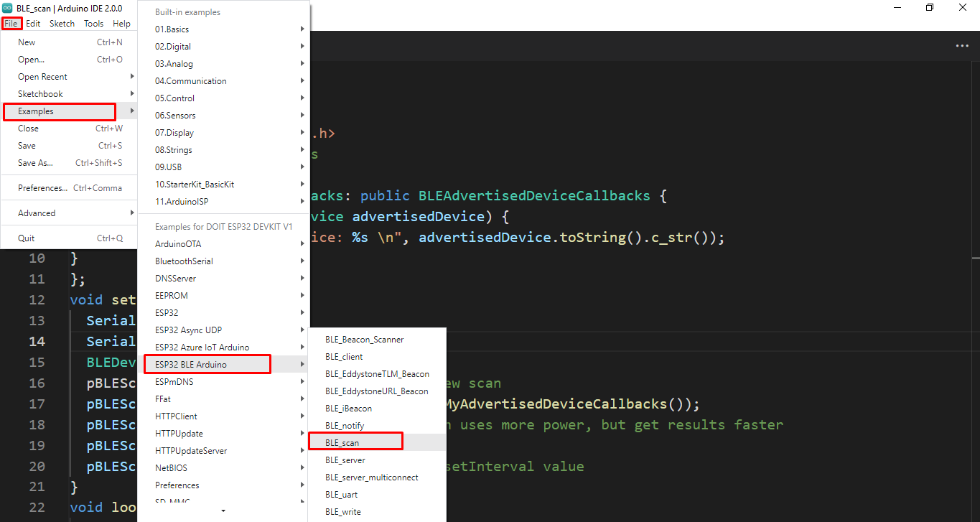This screenshot has width=980, height=522.
Task: Restore down the IDE window
Action: point(930,8)
